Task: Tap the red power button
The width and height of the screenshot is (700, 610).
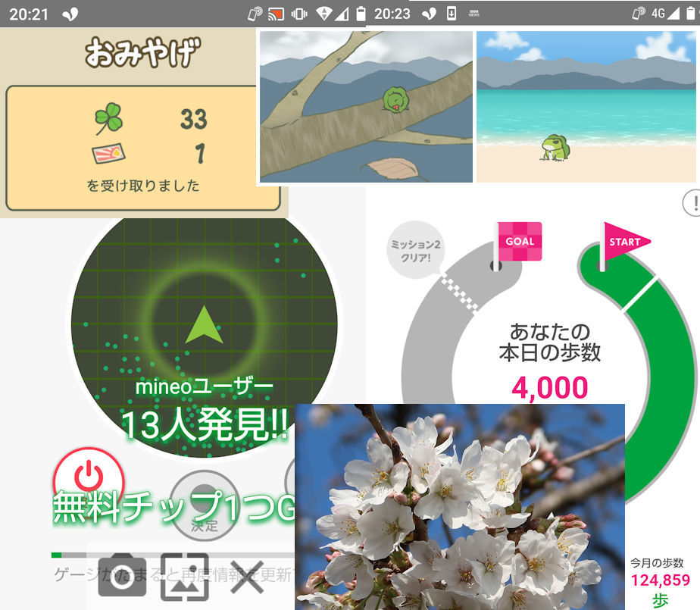Action: pos(89,476)
